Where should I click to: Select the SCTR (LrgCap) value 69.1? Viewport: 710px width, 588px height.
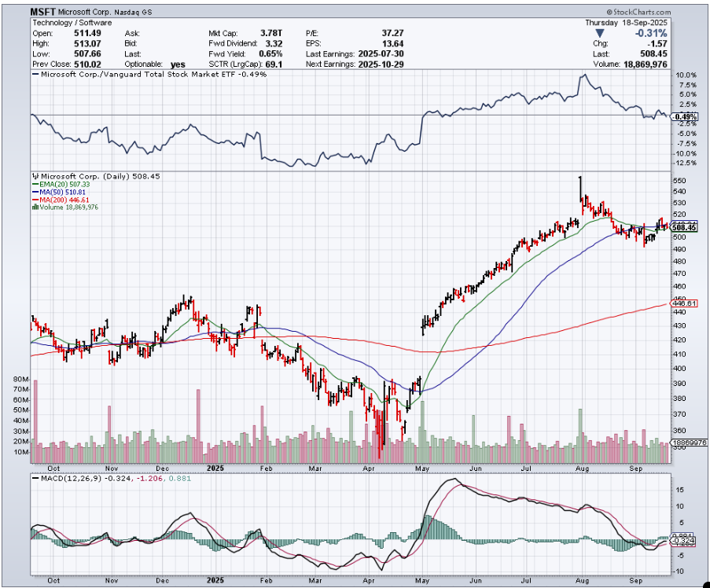coord(274,64)
